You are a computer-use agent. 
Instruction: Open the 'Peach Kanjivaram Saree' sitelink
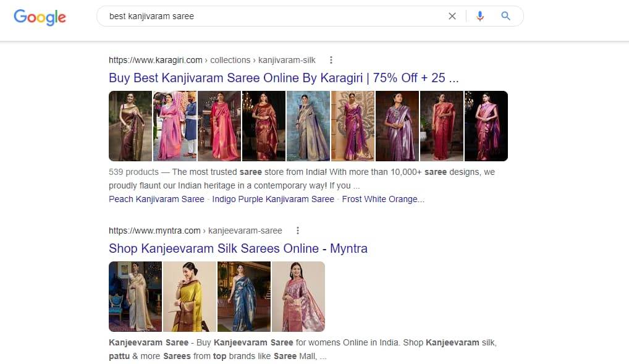point(156,199)
